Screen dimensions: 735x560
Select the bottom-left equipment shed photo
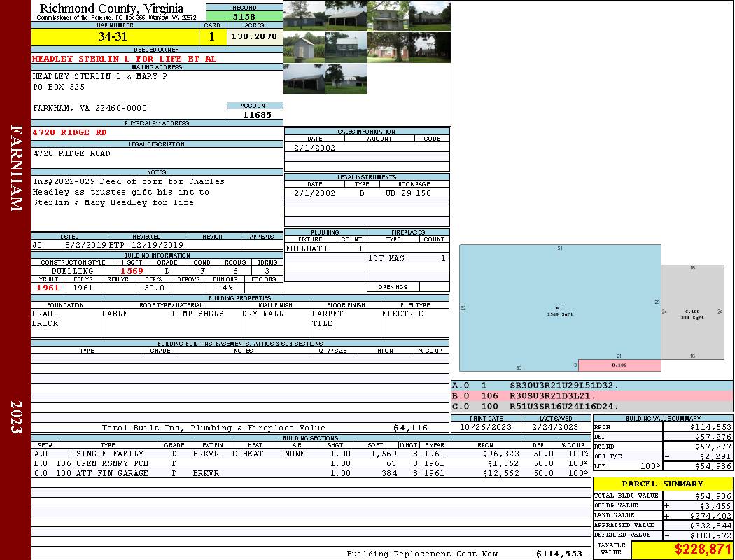[304, 79]
